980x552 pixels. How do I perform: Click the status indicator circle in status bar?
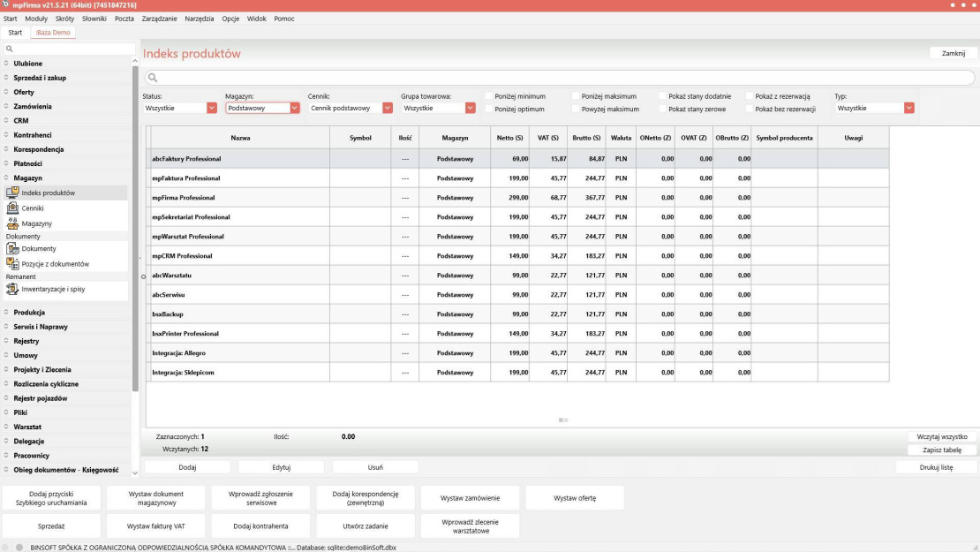19,547
